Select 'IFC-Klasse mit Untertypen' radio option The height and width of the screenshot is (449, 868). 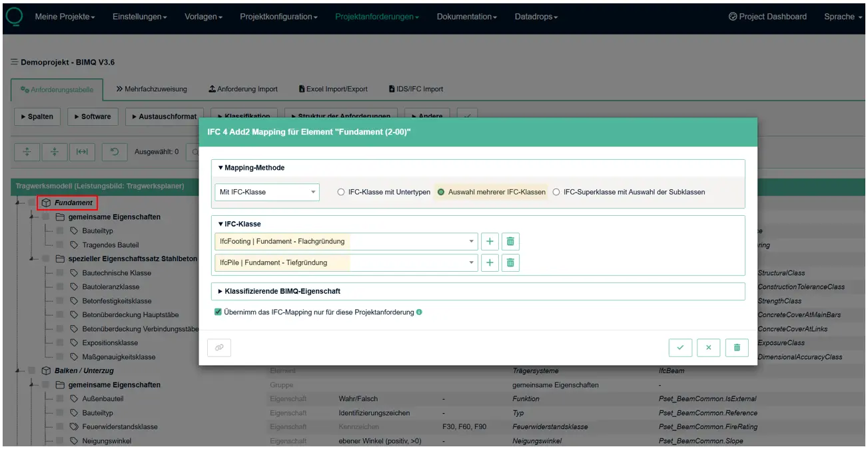coord(342,192)
